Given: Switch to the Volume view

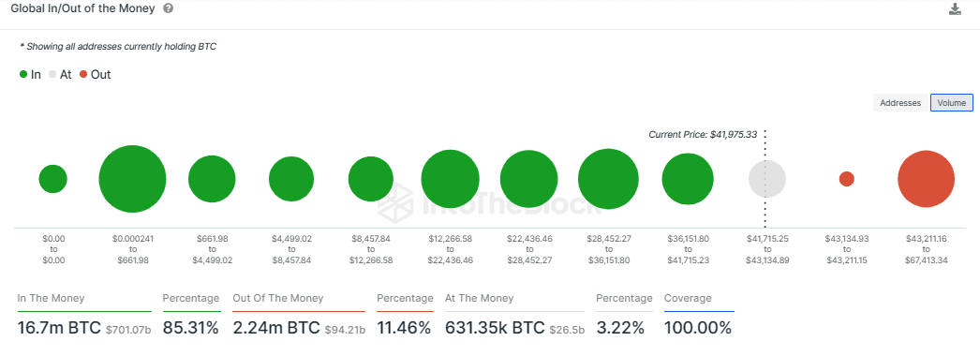Looking at the screenshot, I should [x=952, y=103].
